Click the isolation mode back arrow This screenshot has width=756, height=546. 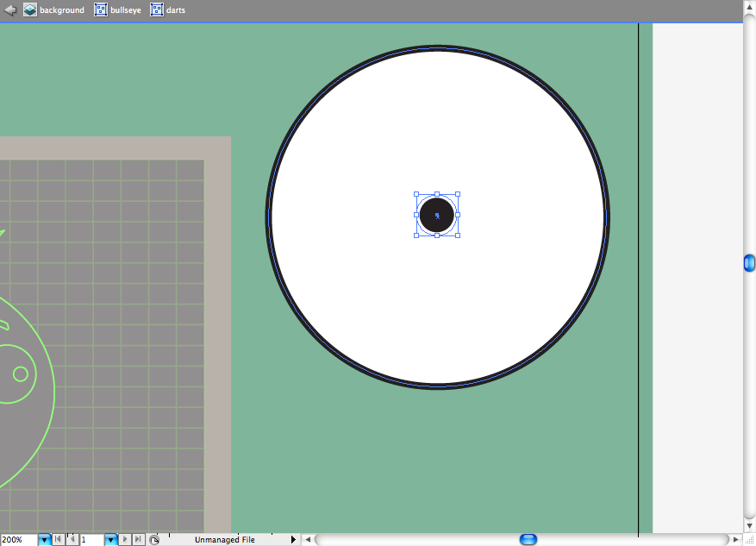(x=10, y=10)
